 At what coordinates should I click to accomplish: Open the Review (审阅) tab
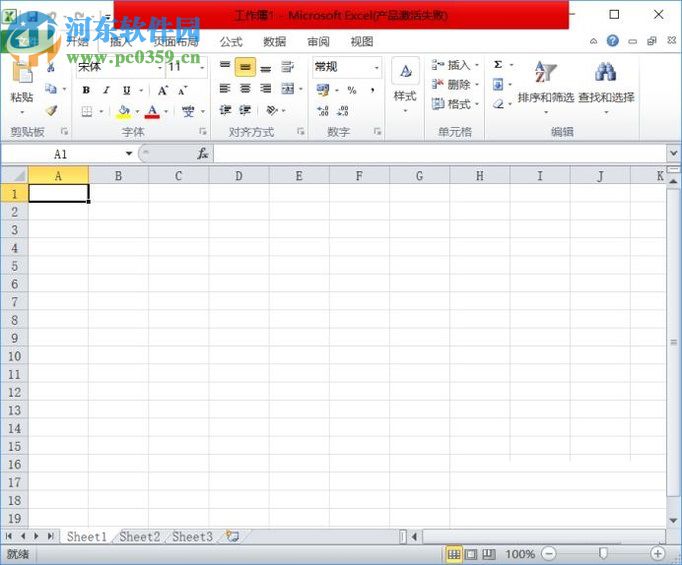pyautogui.click(x=318, y=42)
